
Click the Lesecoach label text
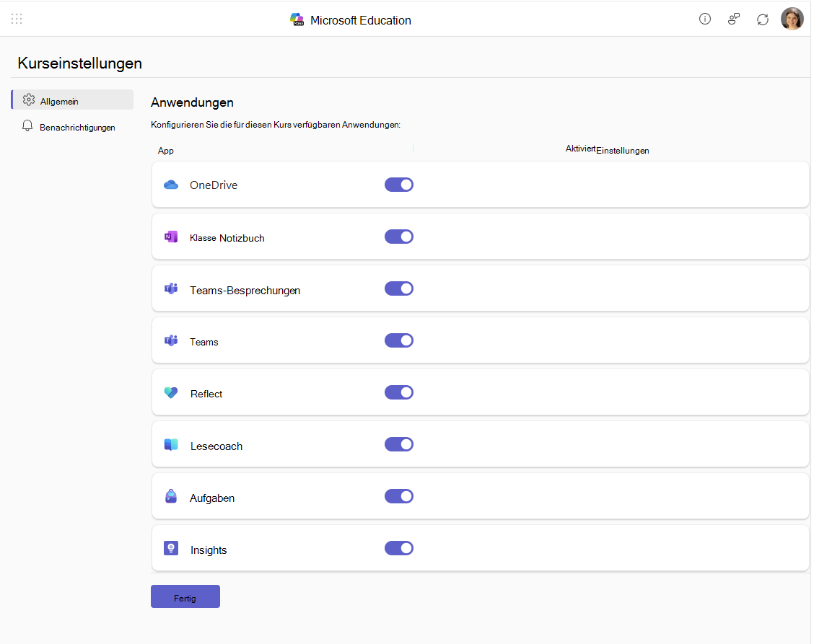coord(216,446)
